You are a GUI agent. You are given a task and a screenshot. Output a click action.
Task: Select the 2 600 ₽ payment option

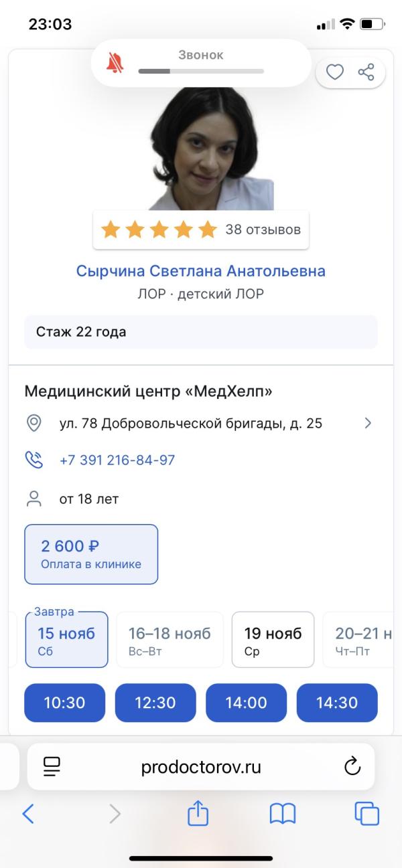(91, 554)
